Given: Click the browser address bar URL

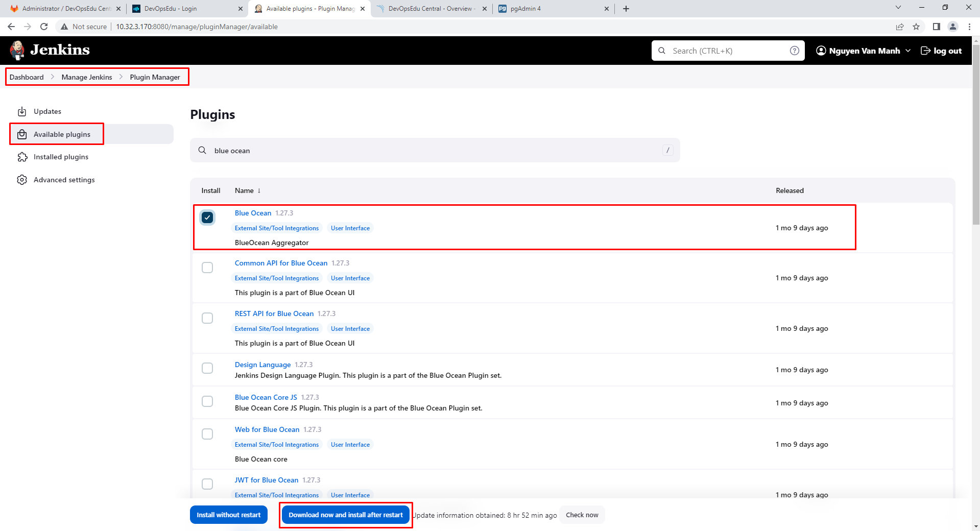Looking at the screenshot, I should (x=197, y=27).
